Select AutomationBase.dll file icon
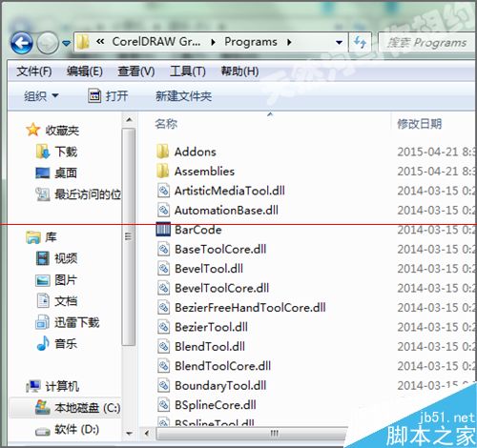 163,210
